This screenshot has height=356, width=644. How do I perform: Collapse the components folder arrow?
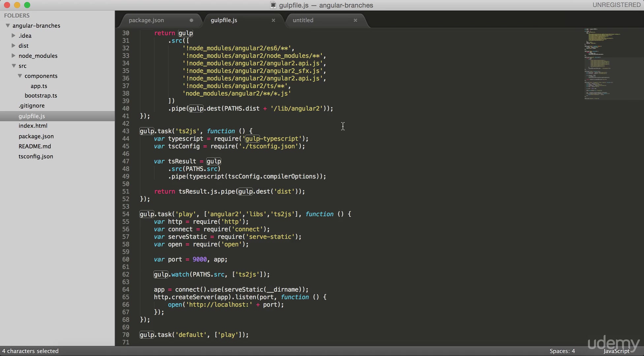(20, 76)
